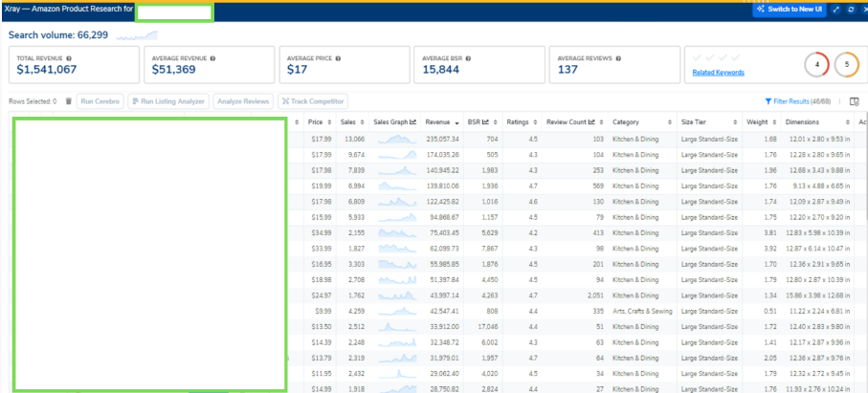868x393 pixels.
Task: Sort by Review Count using its sort arrows
Action: [x=603, y=122]
